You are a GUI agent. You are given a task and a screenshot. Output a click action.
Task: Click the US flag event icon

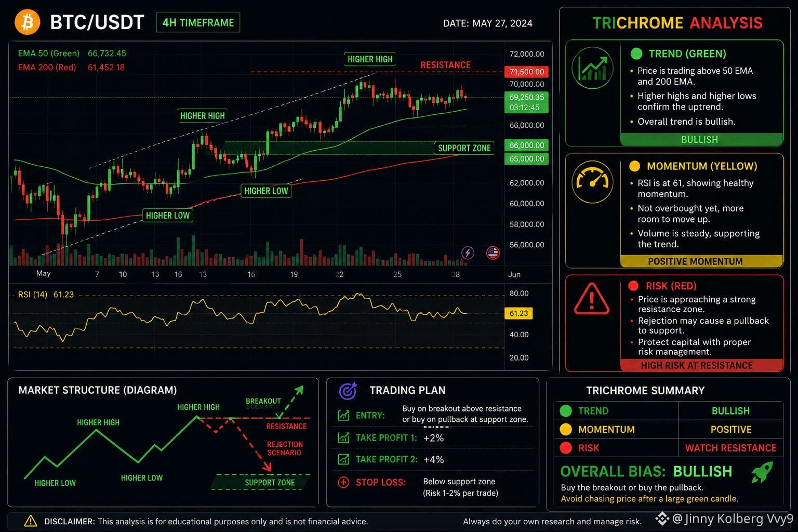493,253
